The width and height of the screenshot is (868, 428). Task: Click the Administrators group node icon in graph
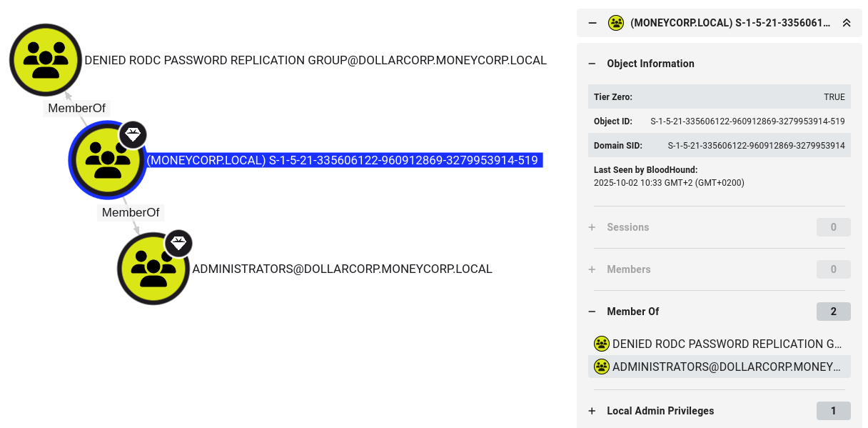click(x=153, y=269)
